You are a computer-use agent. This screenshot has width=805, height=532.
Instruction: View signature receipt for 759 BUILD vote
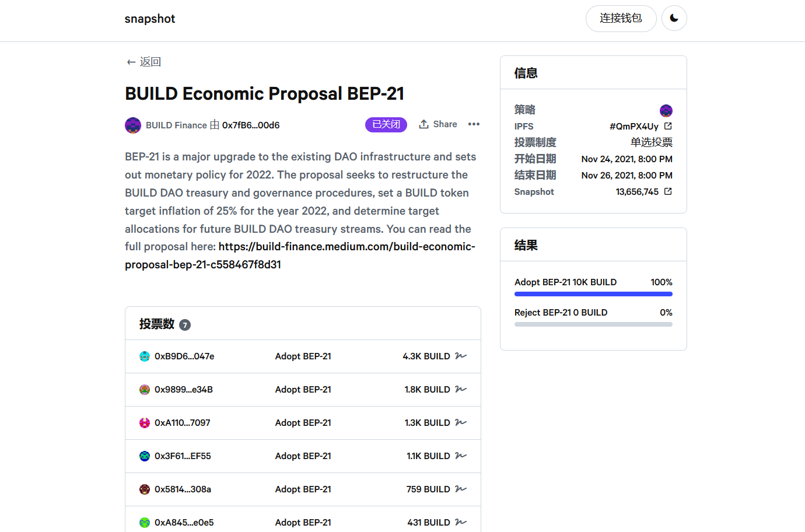point(461,489)
